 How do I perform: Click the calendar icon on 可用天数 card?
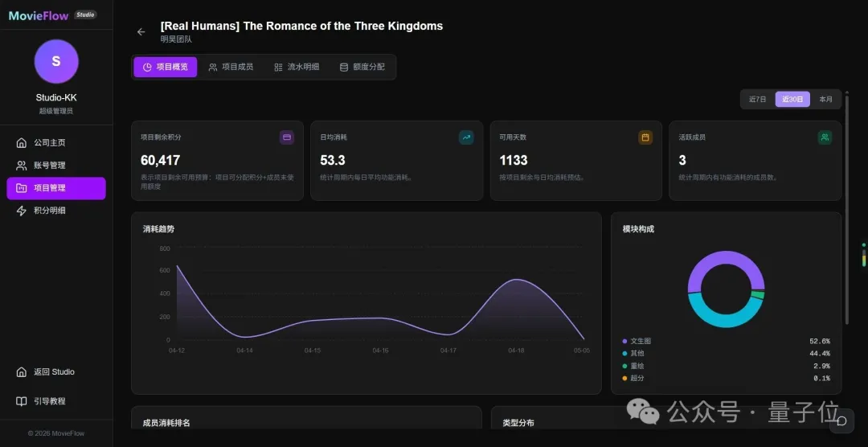(645, 137)
